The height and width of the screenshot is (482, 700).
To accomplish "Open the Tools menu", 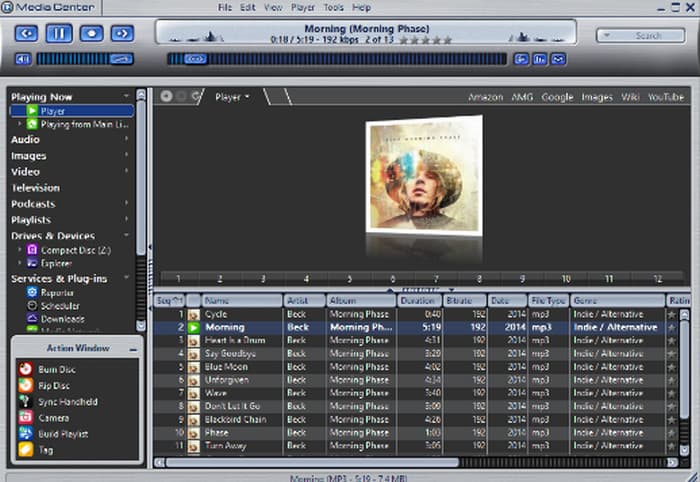I will pos(333,8).
